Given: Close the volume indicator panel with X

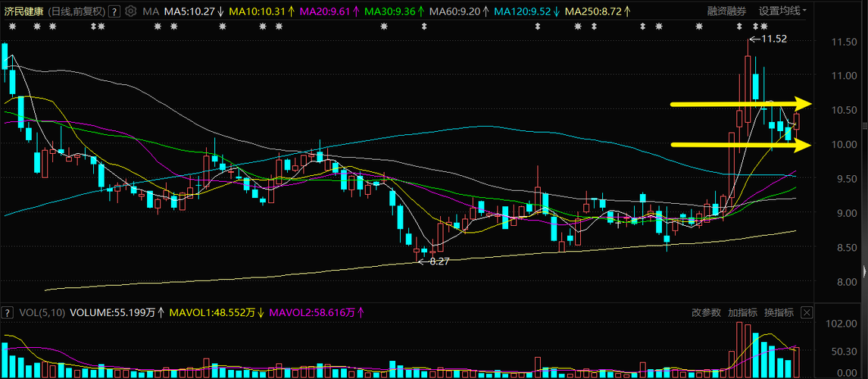Looking at the screenshot, I should pos(807,312).
